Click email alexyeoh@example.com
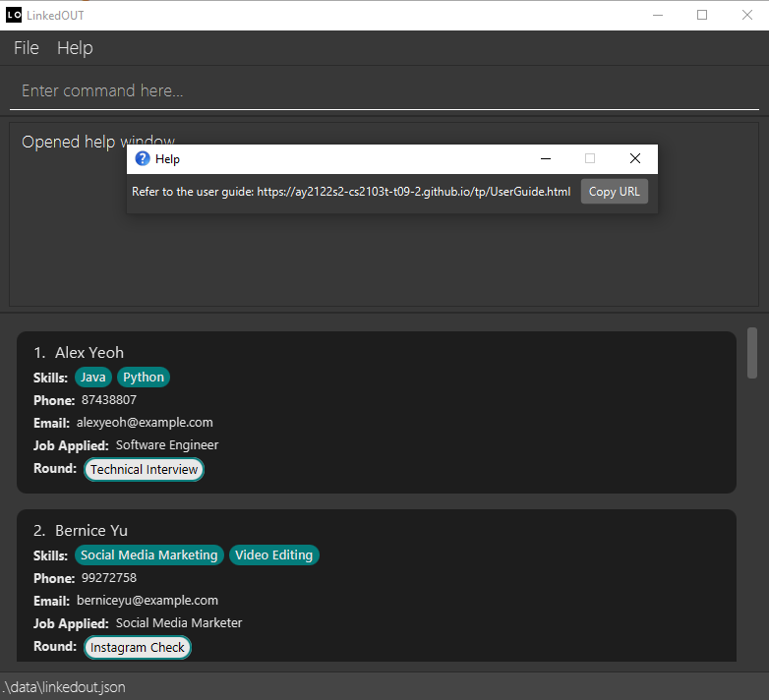This screenshot has width=769, height=700. point(145,423)
